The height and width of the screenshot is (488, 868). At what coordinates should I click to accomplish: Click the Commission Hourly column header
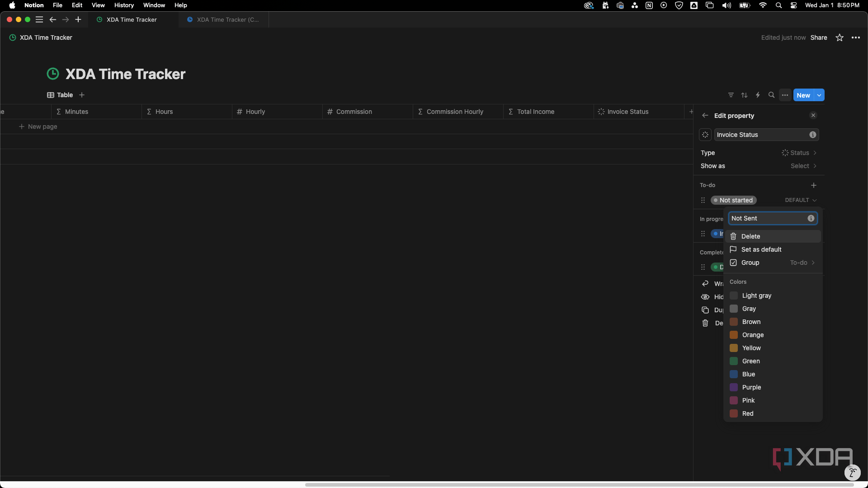(458, 112)
